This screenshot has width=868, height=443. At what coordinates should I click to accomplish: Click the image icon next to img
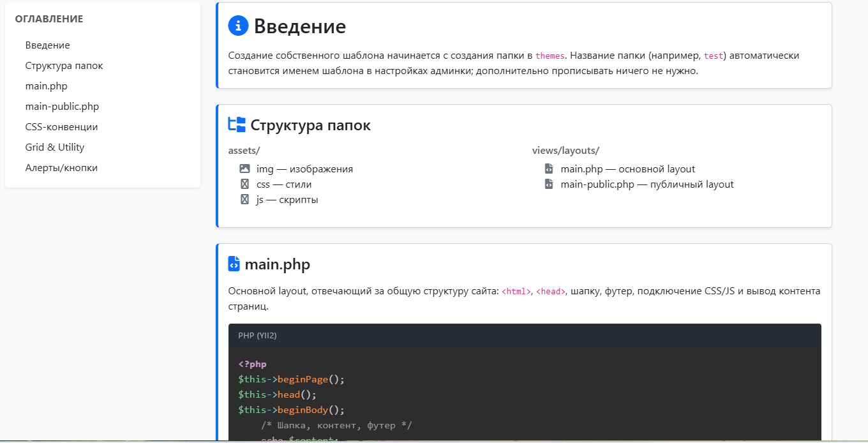tap(244, 169)
